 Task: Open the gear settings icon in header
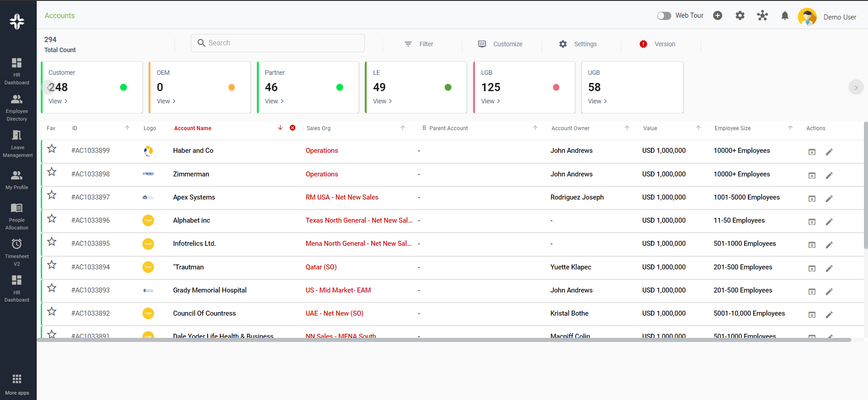[740, 16]
